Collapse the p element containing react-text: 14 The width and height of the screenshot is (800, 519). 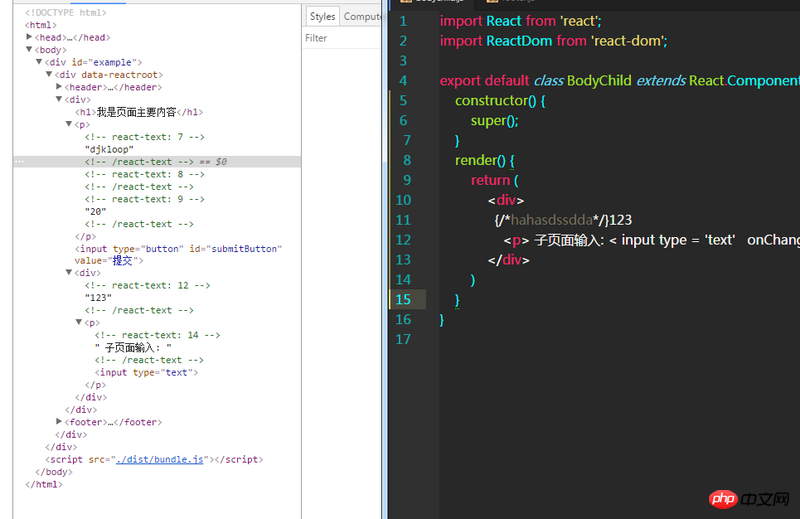click(79, 322)
